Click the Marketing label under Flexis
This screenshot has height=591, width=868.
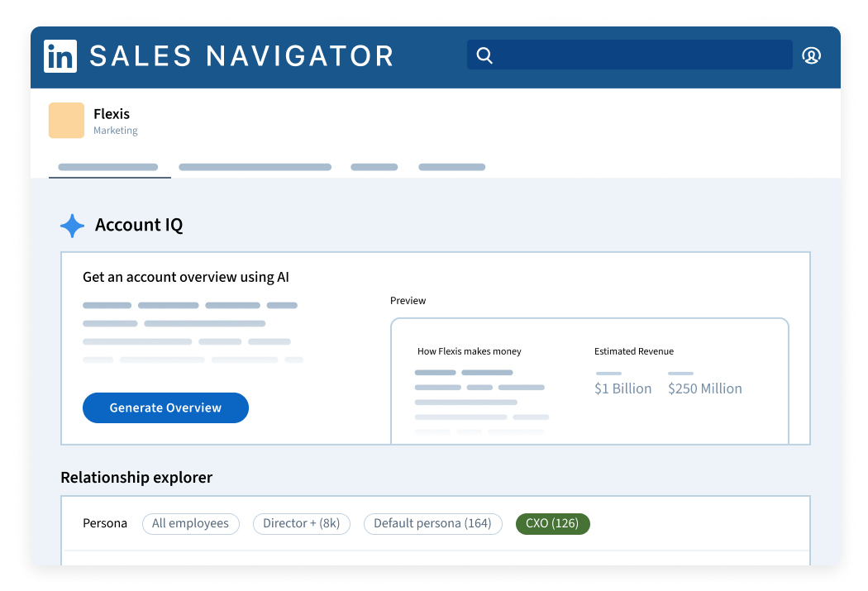click(116, 131)
